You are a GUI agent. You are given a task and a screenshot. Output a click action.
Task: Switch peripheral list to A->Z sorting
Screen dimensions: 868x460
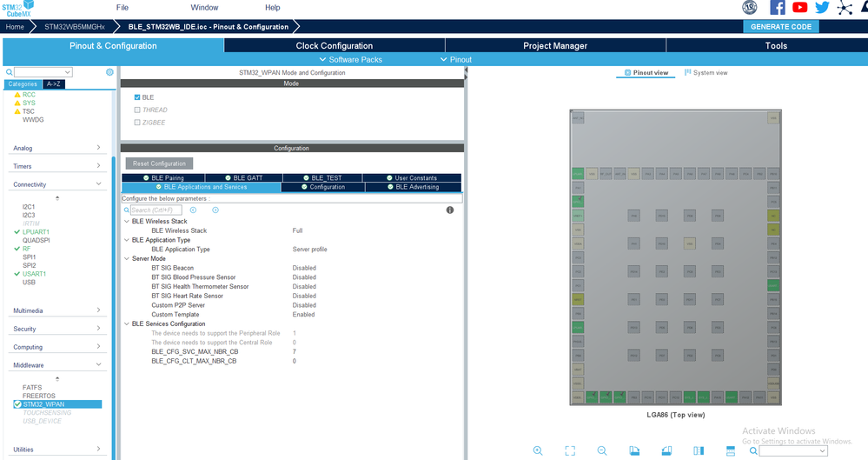click(54, 84)
